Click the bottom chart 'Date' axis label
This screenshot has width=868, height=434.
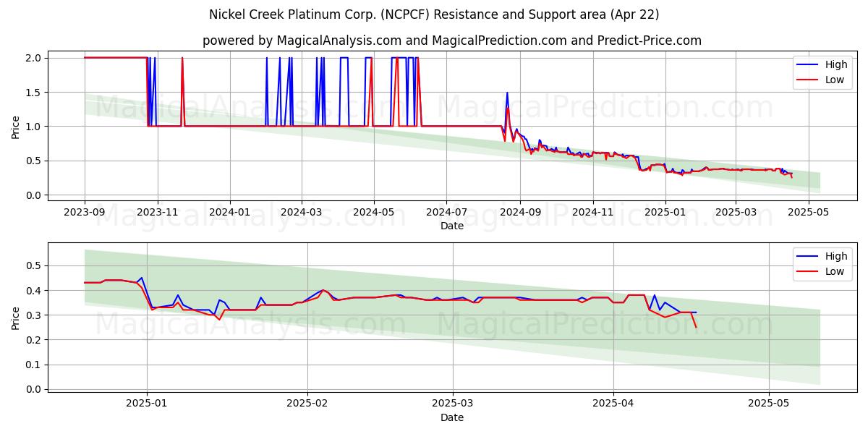click(x=452, y=417)
